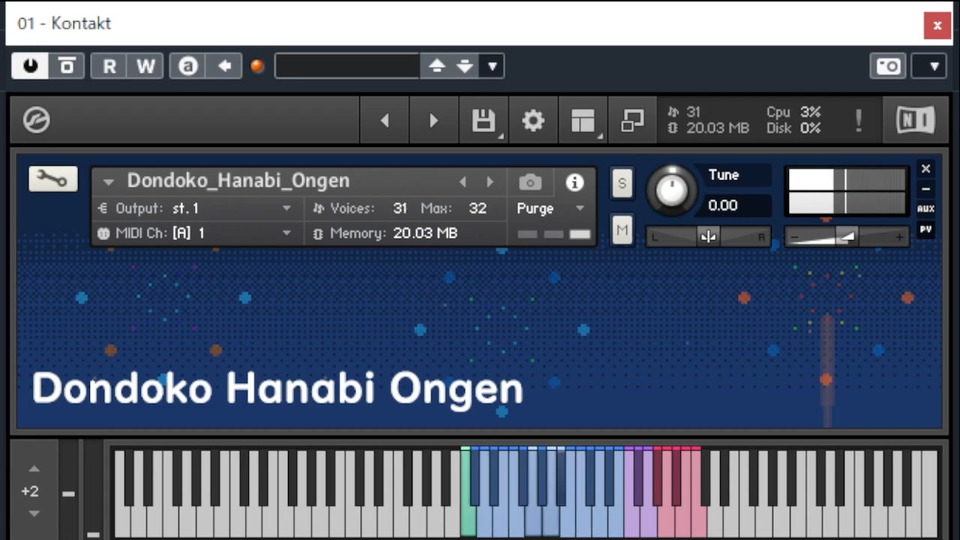Shift keyboard octave down arrow
The image size is (960, 540).
[x=34, y=513]
